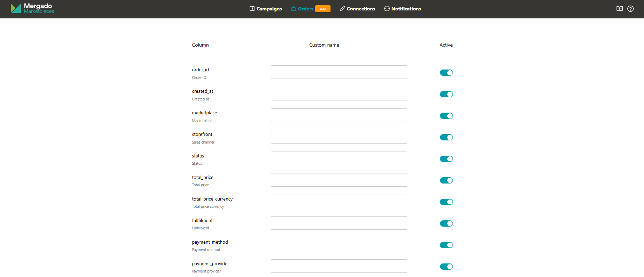Disable the storefront column toggle
Image resolution: width=644 pixels, height=277 pixels.
(x=446, y=137)
